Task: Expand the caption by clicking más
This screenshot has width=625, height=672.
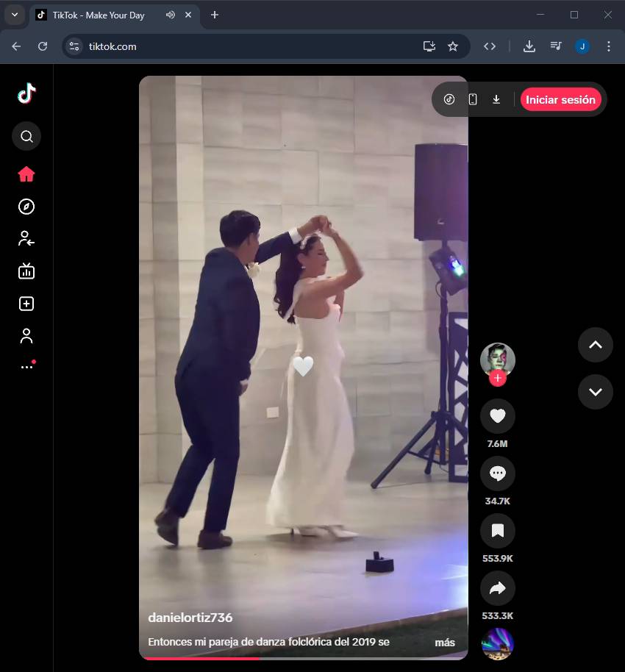Action: point(445,643)
